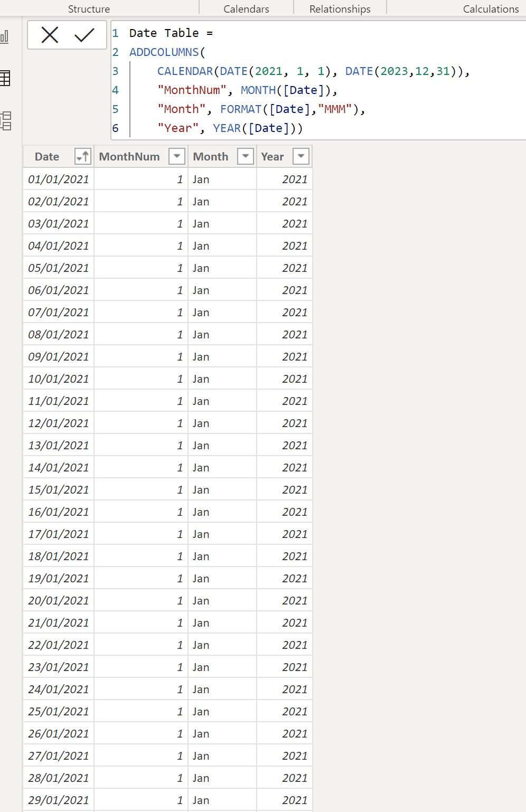Select the date cell 15/01/2021
526x812 pixels.
(59, 489)
